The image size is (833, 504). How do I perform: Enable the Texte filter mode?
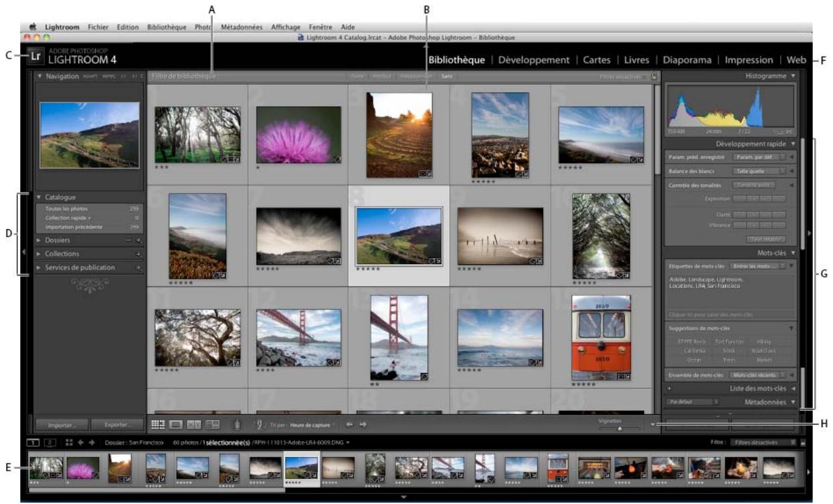[358, 76]
